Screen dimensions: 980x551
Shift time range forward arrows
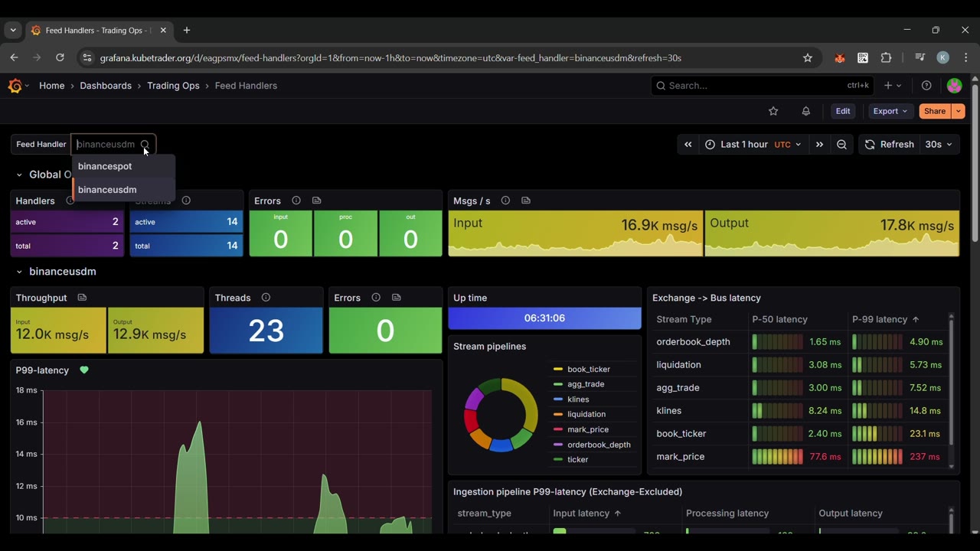[819, 145]
